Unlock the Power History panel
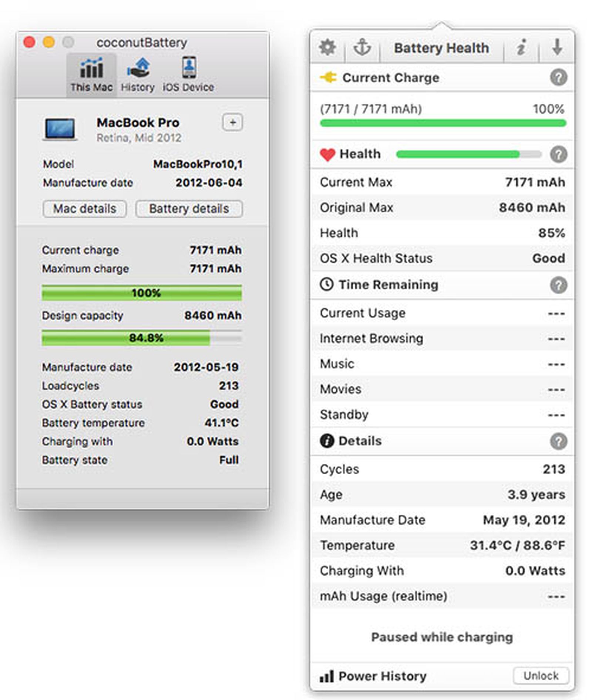Viewport: 592px width, 700px height. tap(541, 676)
